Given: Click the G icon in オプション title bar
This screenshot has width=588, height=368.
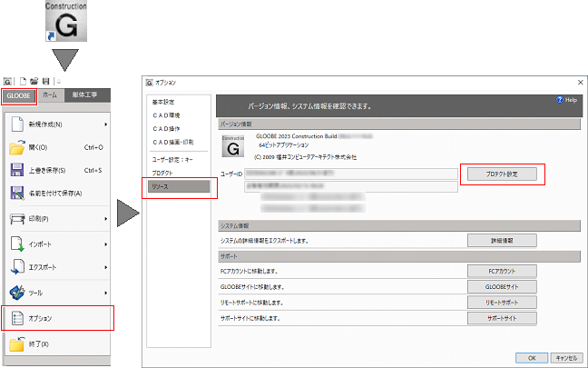Looking at the screenshot, I should coord(150,83).
